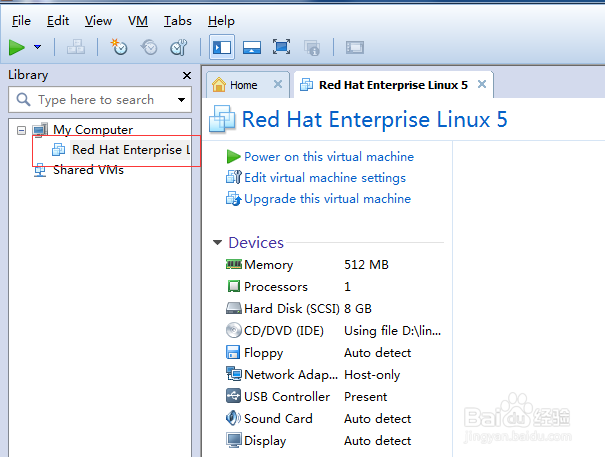Screen dimensions: 605x457
Task: Click the network adapter icon
Action: click(234, 374)
